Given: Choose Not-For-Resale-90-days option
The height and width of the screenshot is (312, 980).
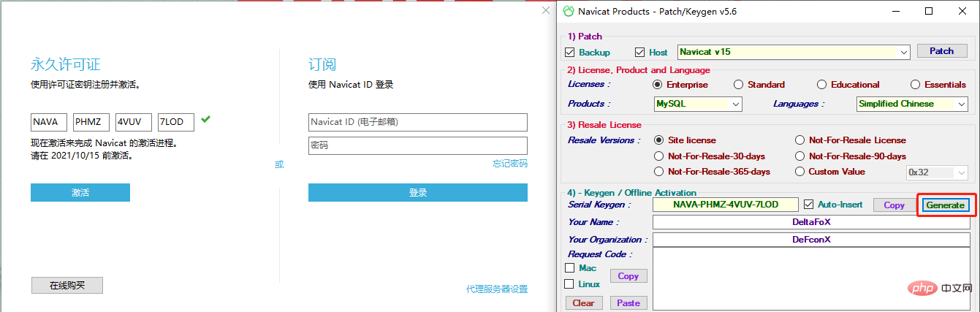Looking at the screenshot, I should (799, 156).
